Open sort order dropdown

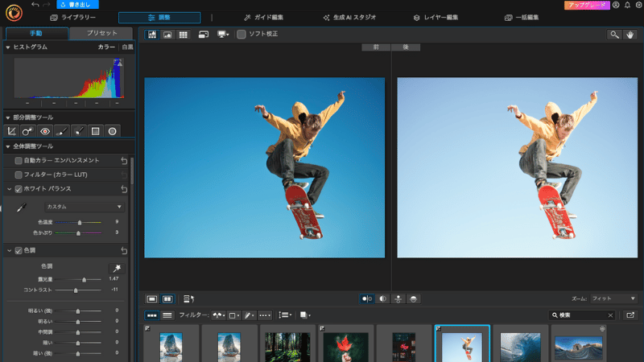pyautogui.click(x=285, y=315)
